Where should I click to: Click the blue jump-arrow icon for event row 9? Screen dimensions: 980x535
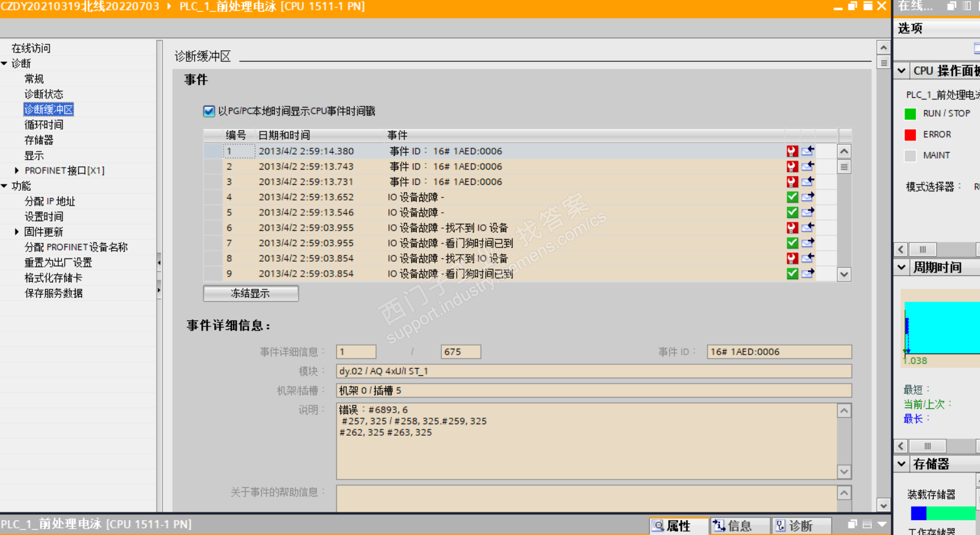point(808,273)
